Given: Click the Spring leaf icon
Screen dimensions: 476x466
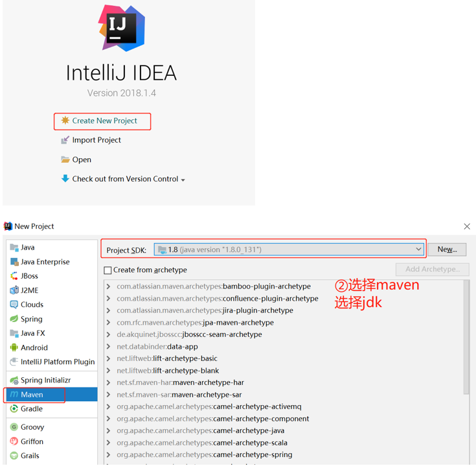Looking at the screenshot, I should (14, 319).
